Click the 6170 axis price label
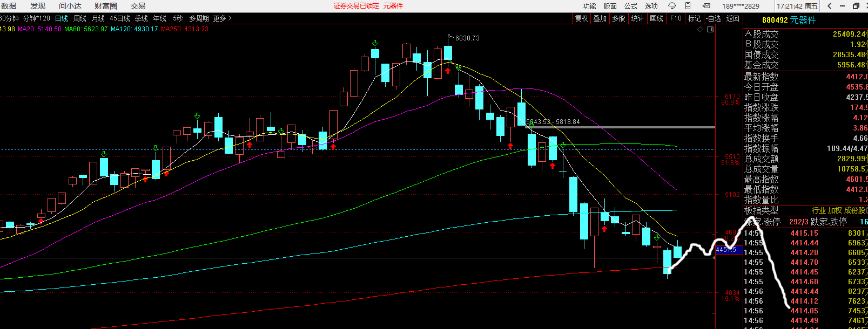 coord(732,97)
